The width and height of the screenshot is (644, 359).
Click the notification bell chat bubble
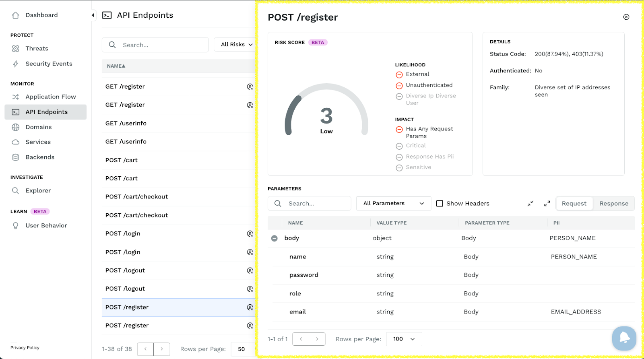click(624, 338)
